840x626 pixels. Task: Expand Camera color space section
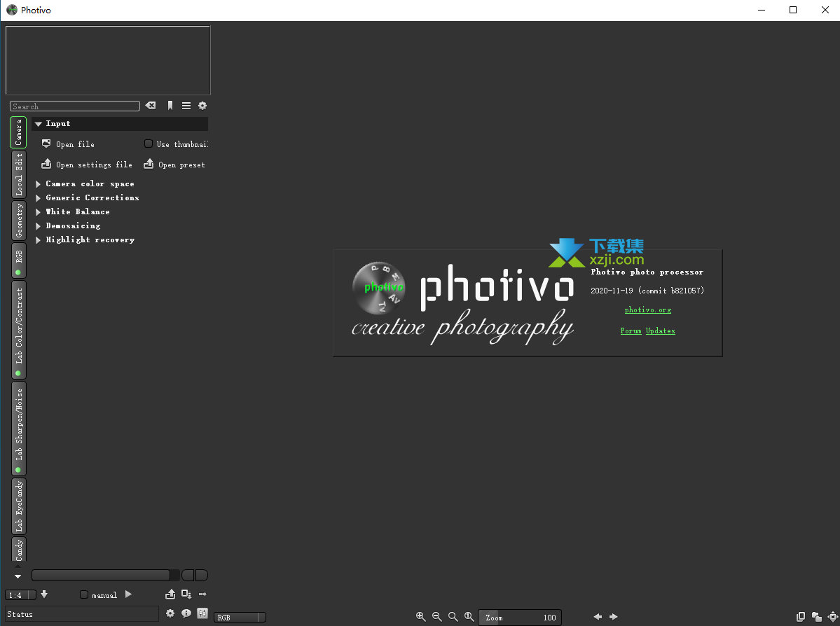[x=38, y=183]
